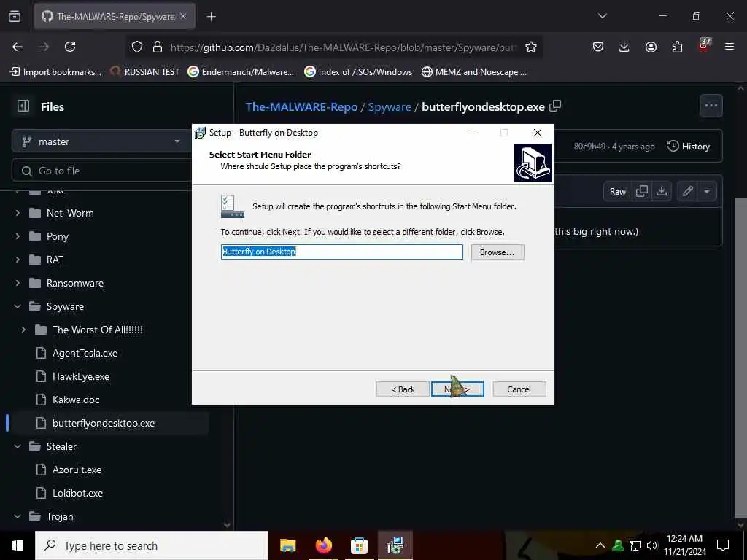Viewport: 747px width, 560px height.
Task: Expand The Worst Of All!!!!!! folder
Action: [23, 330]
